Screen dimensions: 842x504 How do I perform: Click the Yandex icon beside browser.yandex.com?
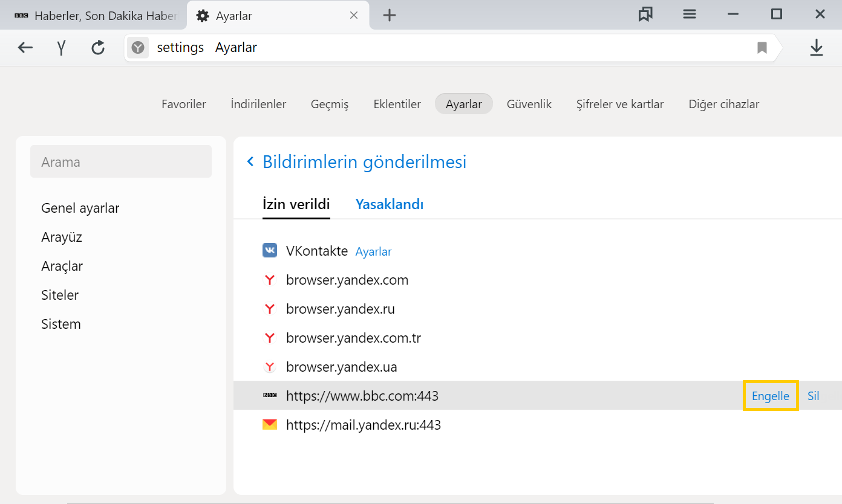[x=270, y=280]
